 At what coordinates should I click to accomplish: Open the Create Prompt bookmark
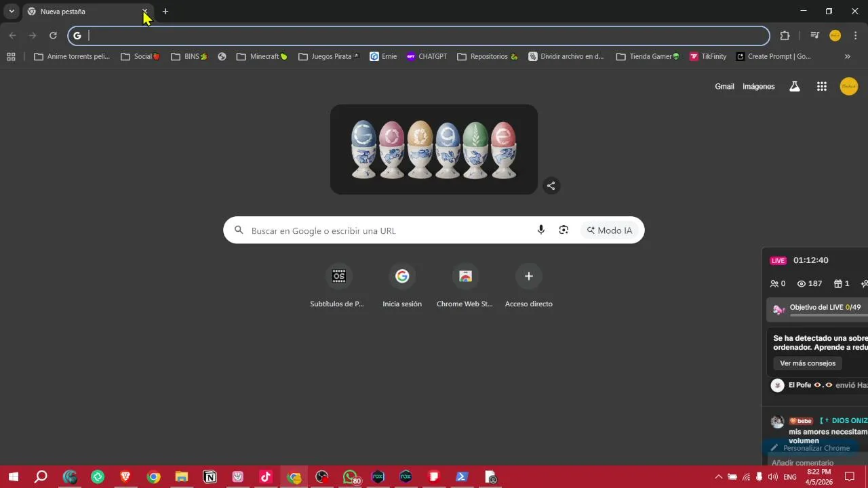click(x=774, y=57)
